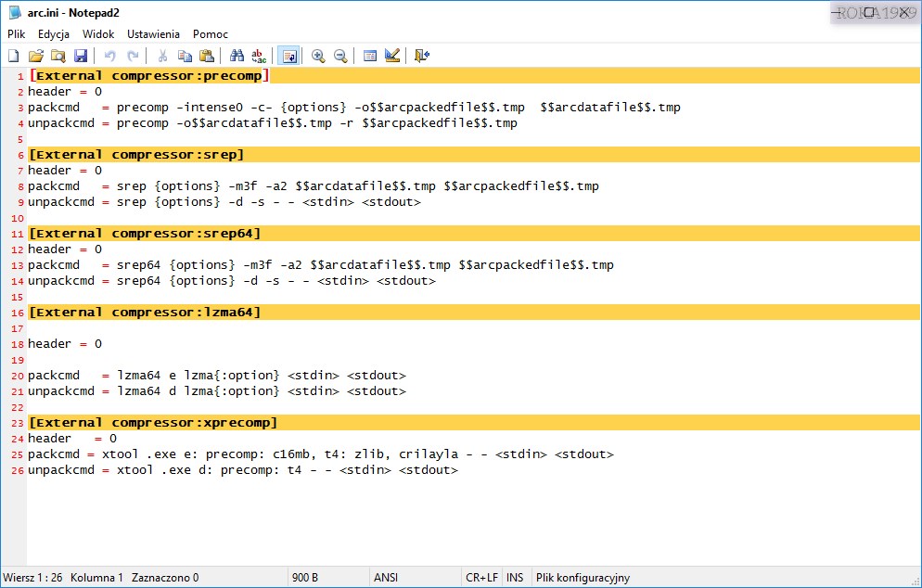Exit Notepad2 via the door icon
The image size is (922, 588).
click(x=422, y=56)
